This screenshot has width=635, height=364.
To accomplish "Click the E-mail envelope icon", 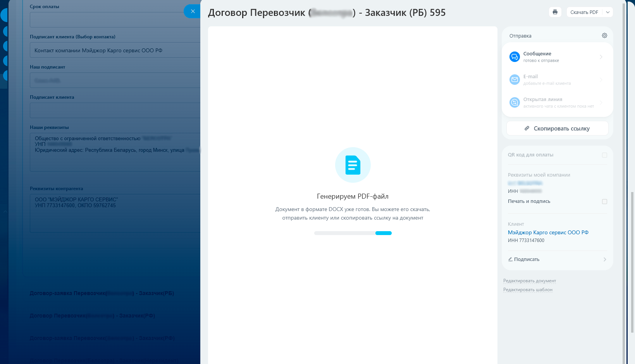I will click(515, 80).
